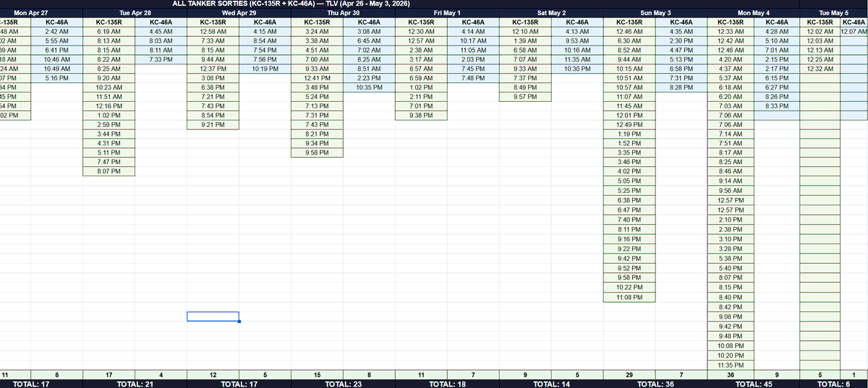Click the KC-135R count cell showing 29

[629, 375]
